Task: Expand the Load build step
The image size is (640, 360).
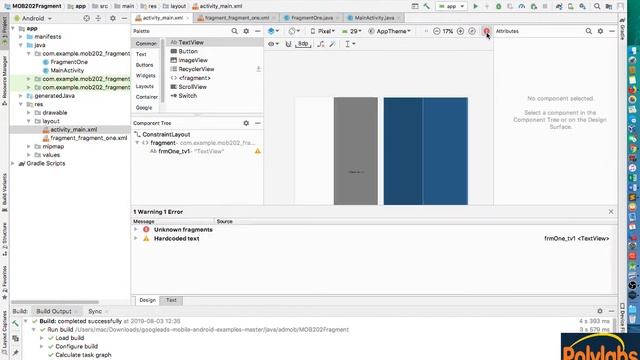Action: pyautogui.click(x=42, y=338)
